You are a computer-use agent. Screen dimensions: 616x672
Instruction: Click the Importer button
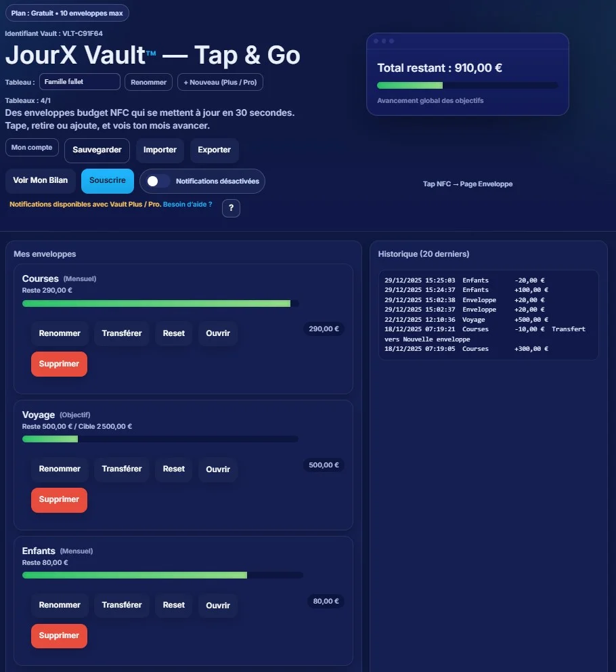pos(160,150)
